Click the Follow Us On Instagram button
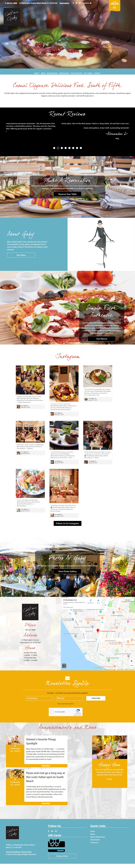The height and width of the screenshot is (868, 135). 67,523
